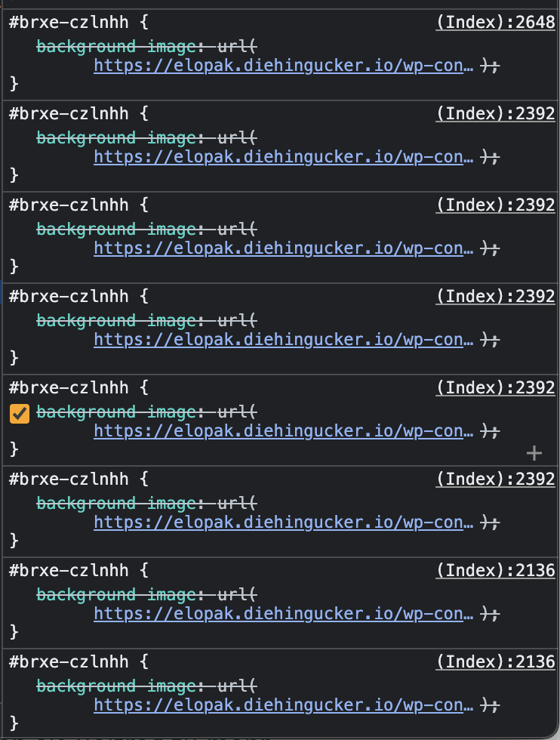The width and height of the screenshot is (560, 740).
Task: Click the closing brace of the (Index):2648 rule
Action: [14, 84]
